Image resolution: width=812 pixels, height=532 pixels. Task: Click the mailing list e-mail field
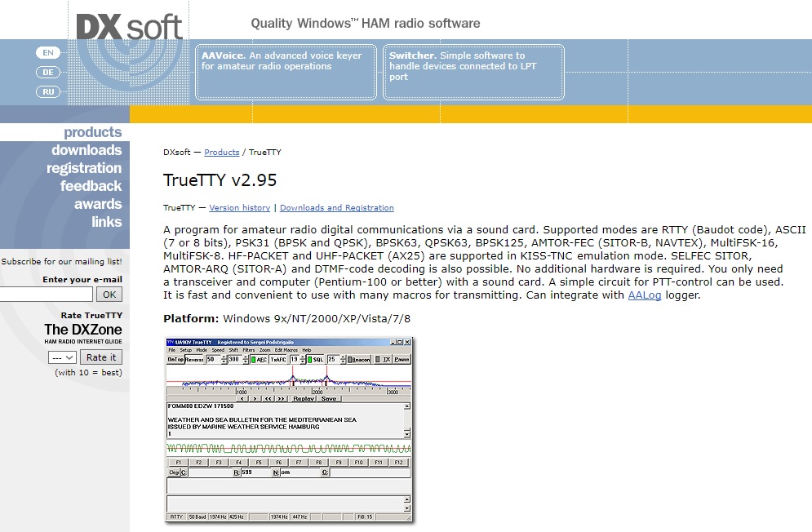(46, 295)
